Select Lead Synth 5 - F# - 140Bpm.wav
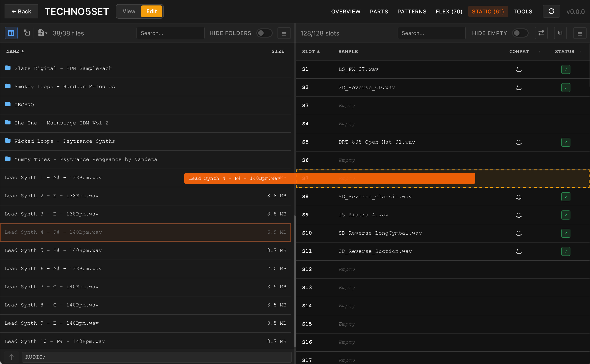This screenshot has width=590, height=364. pos(145,251)
